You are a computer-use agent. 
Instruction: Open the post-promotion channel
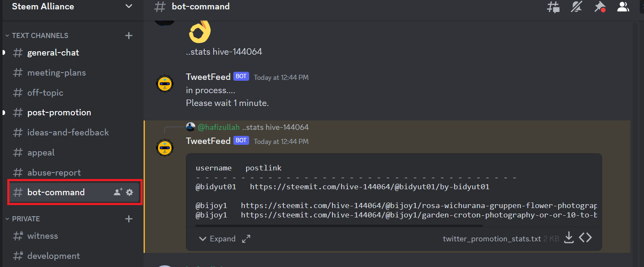pos(72,112)
